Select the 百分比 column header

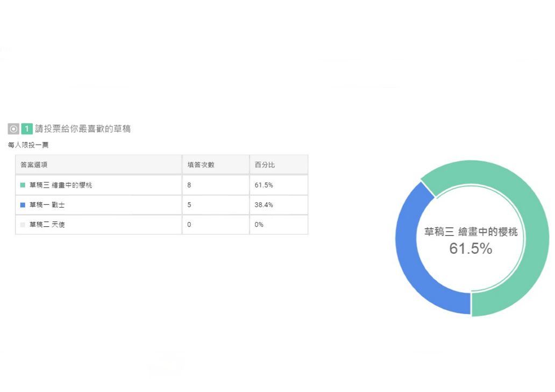(x=265, y=165)
